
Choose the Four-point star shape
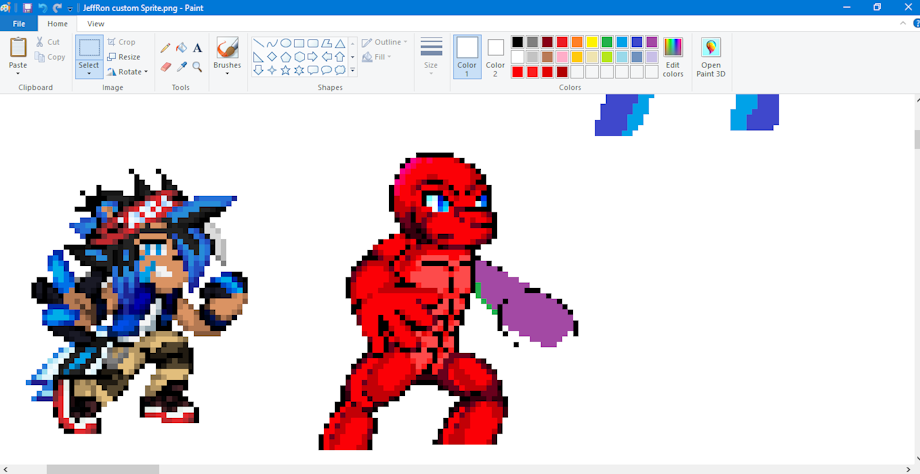click(272, 70)
